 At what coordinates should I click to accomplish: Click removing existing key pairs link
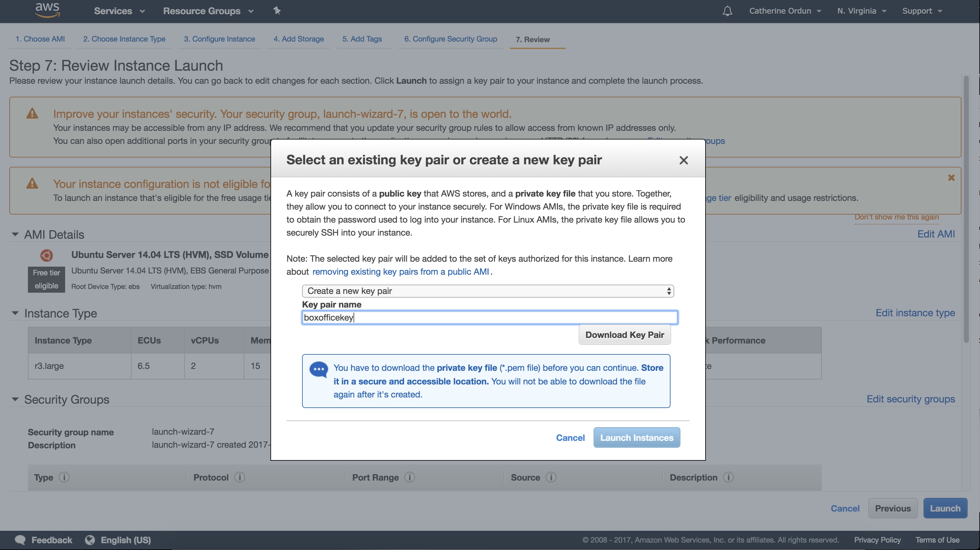pyautogui.click(x=400, y=272)
